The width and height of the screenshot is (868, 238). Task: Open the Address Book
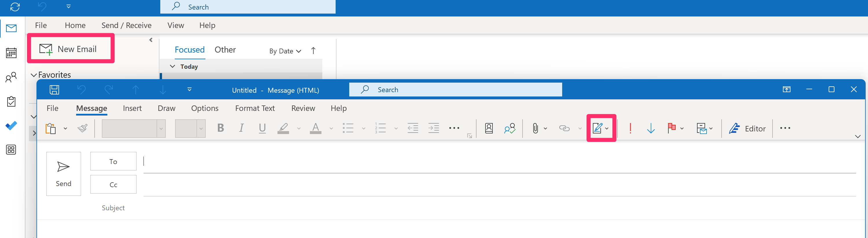point(489,128)
